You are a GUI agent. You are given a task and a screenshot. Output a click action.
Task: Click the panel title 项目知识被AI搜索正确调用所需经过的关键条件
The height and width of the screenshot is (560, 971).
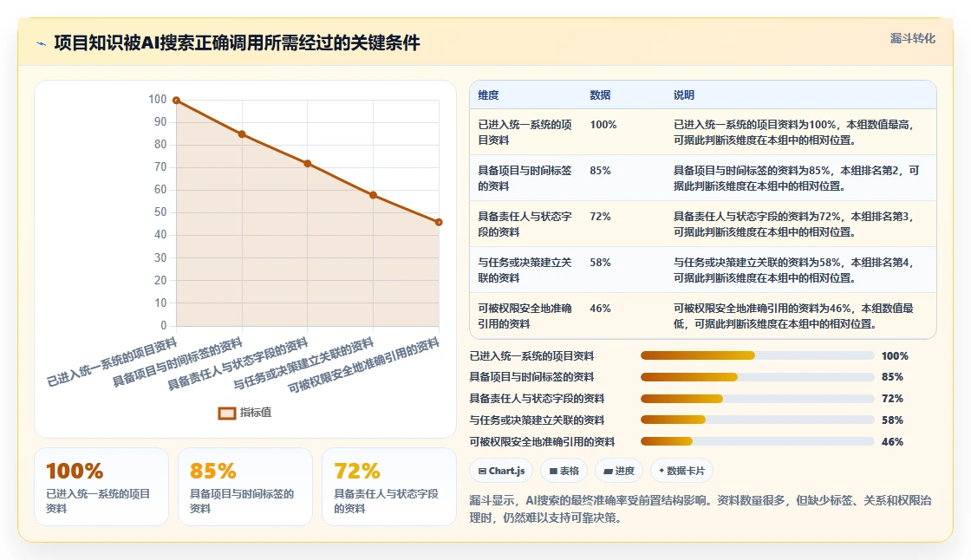point(238,42)
